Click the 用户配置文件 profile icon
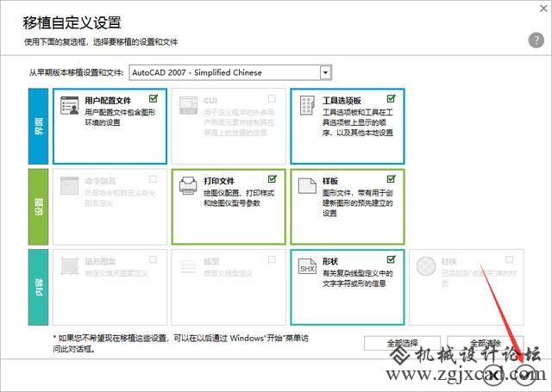Screen dimensions: 552x392 click(71, 107)
